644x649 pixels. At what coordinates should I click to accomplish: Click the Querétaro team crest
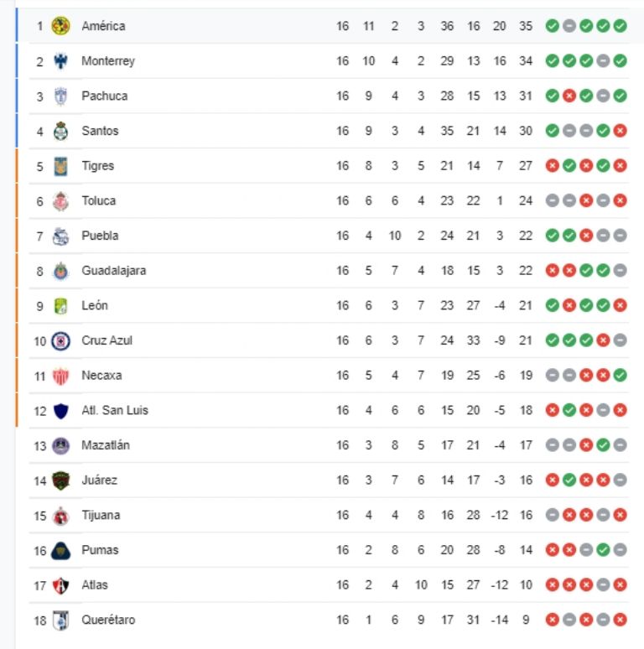tap(60, 620)
